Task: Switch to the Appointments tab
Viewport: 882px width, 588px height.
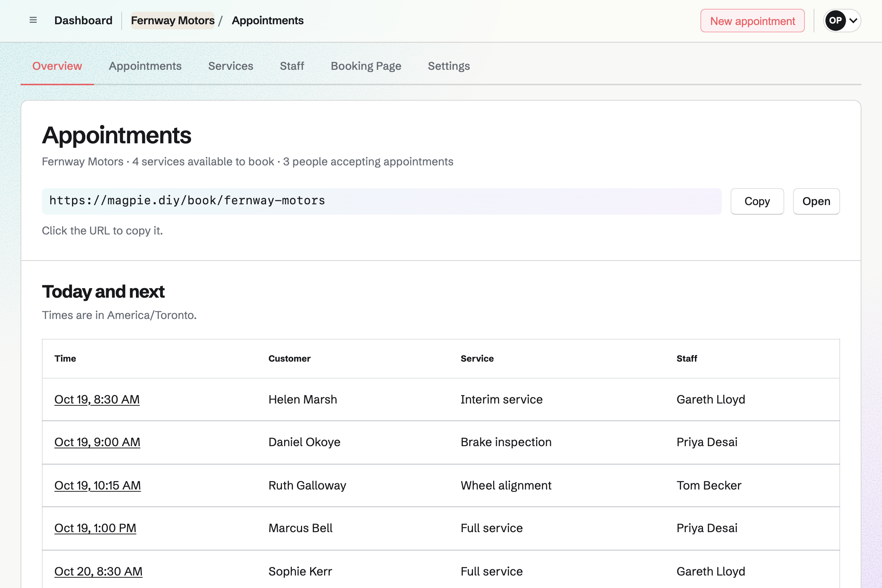Action: (145, 66)
